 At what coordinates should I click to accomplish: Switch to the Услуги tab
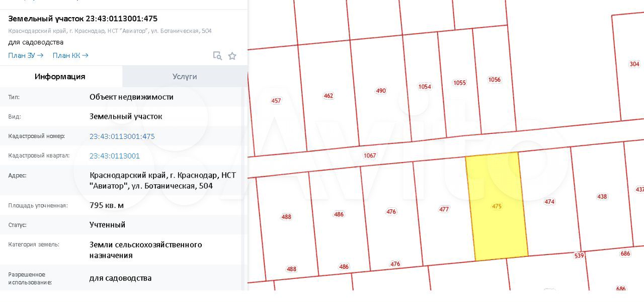pyautogui.click(x=185, y=77)
